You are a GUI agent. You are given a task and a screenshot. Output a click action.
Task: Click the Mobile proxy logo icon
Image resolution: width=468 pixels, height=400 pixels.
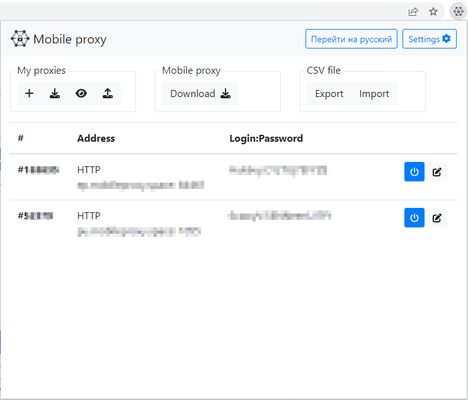coord(20,39)
